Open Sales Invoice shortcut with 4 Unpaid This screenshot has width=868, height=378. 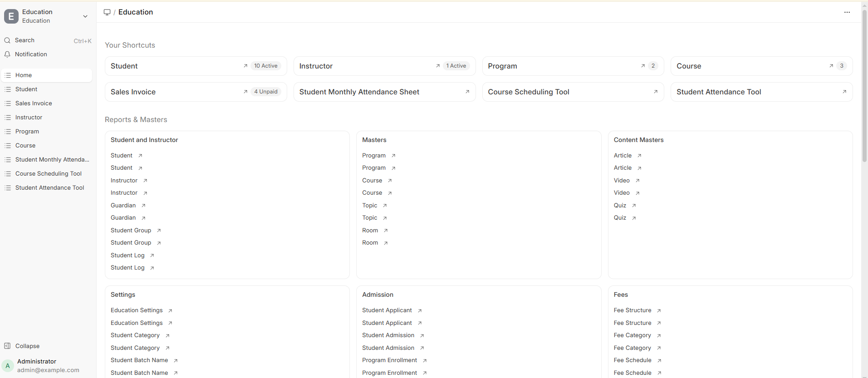tap(133, 92)
